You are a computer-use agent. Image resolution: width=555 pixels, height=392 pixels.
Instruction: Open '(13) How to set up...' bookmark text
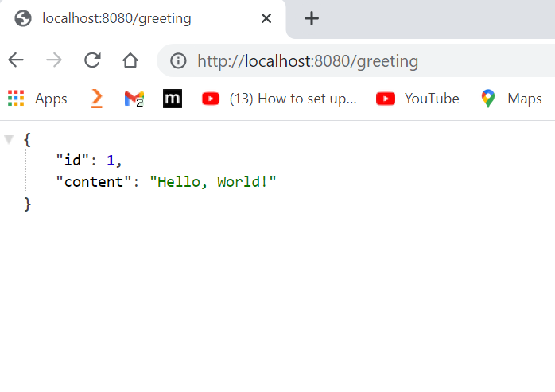click(293, 99)
